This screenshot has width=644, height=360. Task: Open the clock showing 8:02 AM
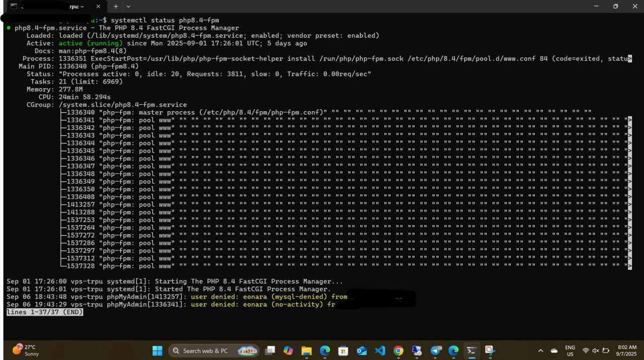[626, 350]
